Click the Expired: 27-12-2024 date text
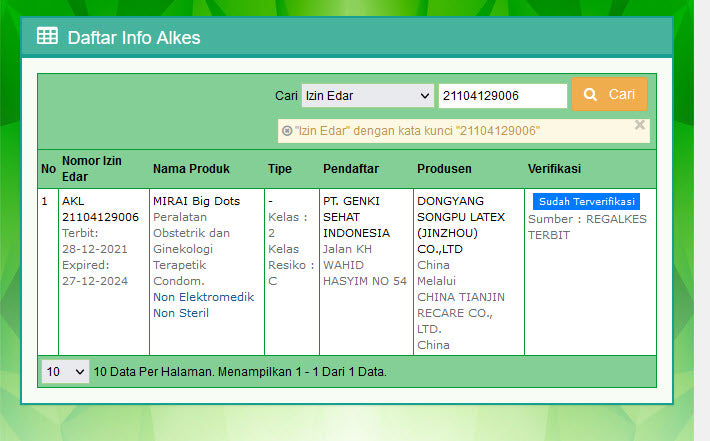Viewport: 710px width, 441px height. (x=95, y=273)
